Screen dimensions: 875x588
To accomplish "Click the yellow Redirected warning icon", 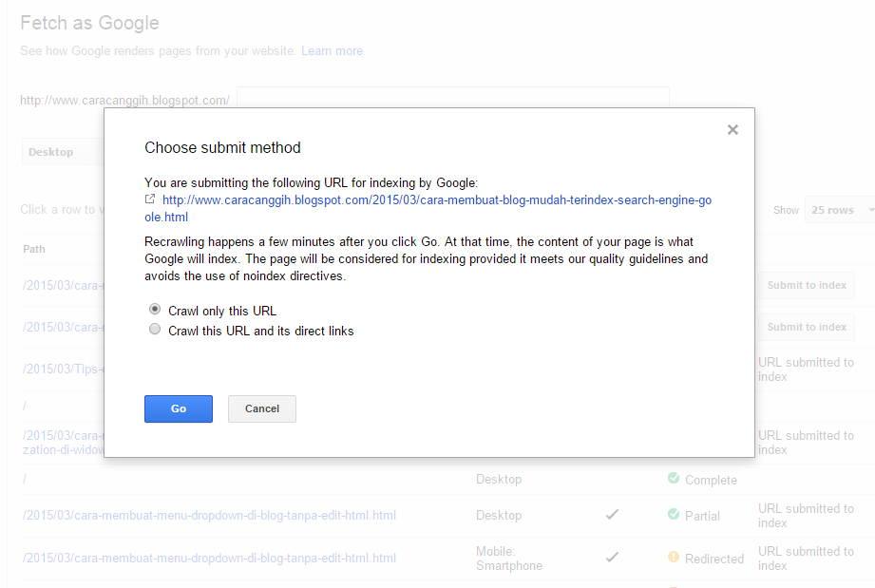I will [675, 559].
